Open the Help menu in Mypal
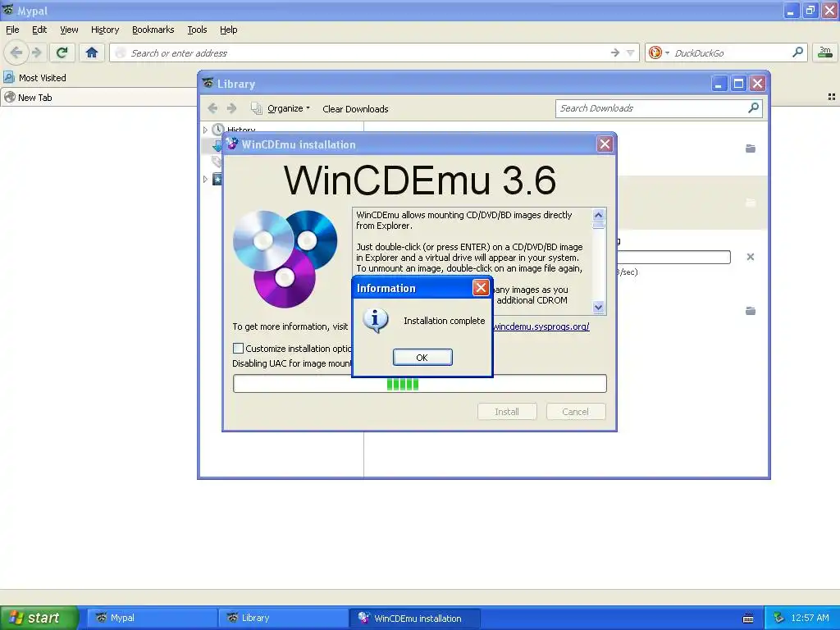This screenshot has width=840, height=630. pos(228,30)
